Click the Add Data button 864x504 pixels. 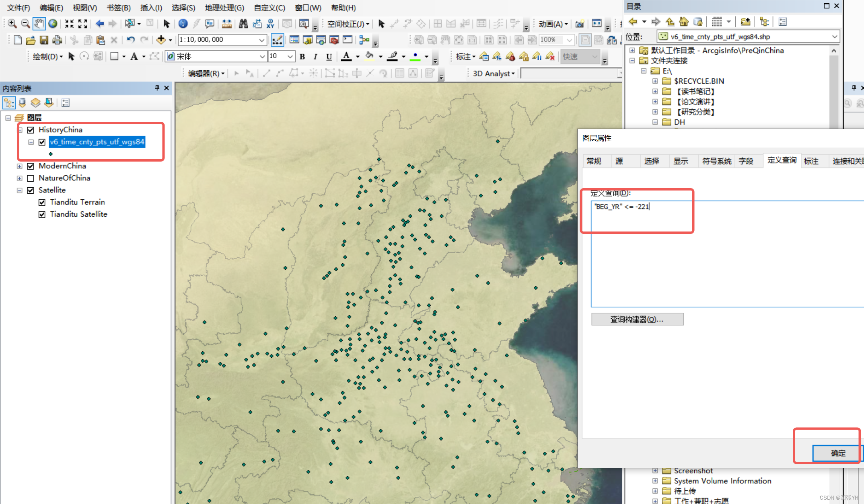point(161,40)
